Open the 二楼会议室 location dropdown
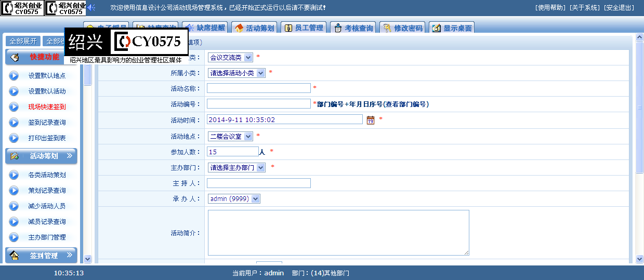Viewport: 644px width, 280px height. (x=230, y=136)
